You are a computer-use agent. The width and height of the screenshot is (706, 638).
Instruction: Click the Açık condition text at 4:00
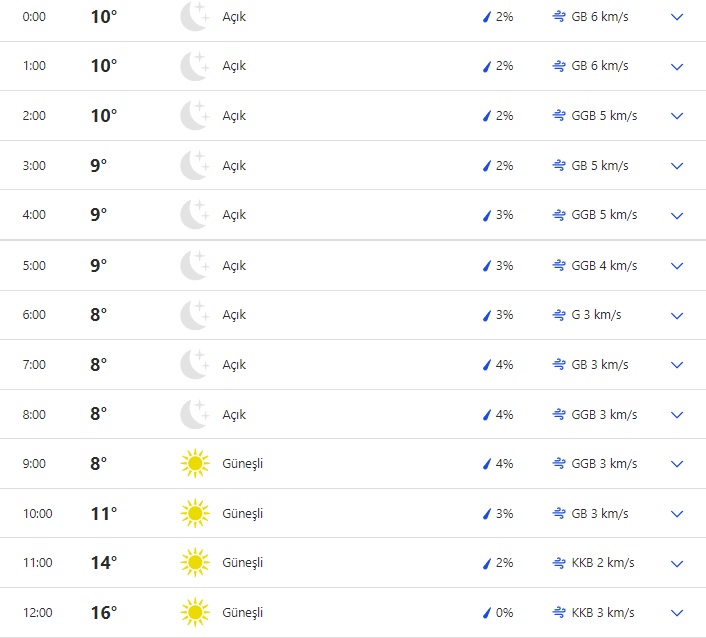coord(234,216)
